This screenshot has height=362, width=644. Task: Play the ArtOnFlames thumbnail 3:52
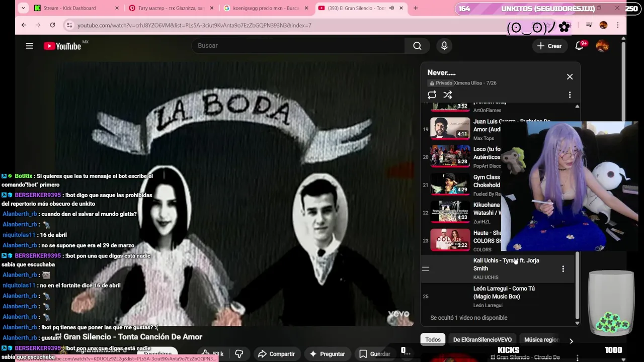450,107
